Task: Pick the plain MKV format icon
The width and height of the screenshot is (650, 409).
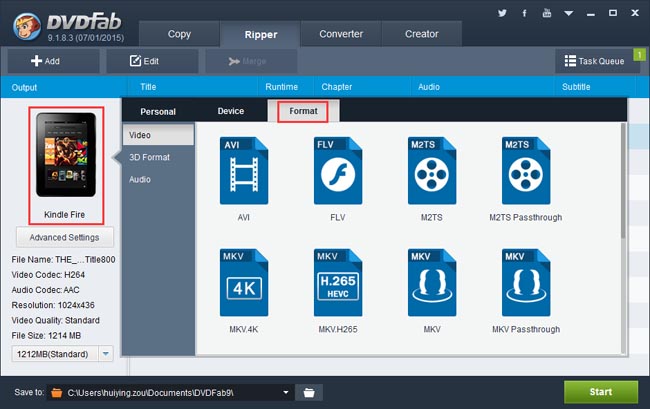Action: [432, 283]
